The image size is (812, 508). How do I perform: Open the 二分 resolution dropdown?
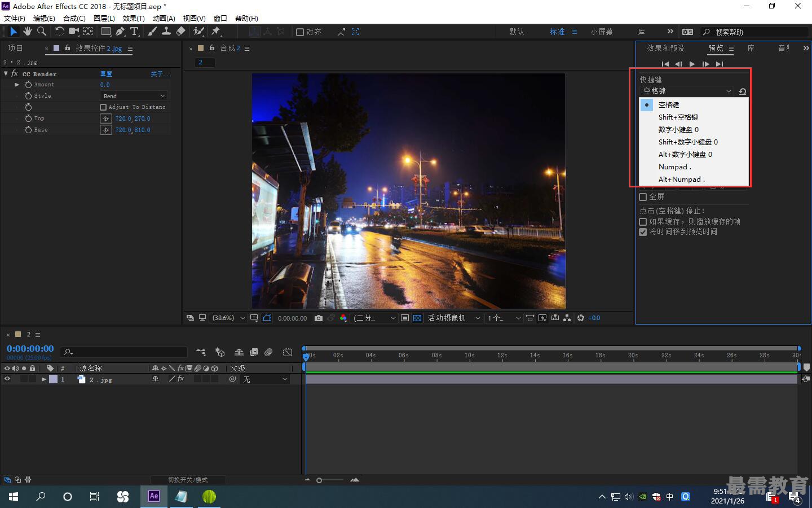point(374,318)
